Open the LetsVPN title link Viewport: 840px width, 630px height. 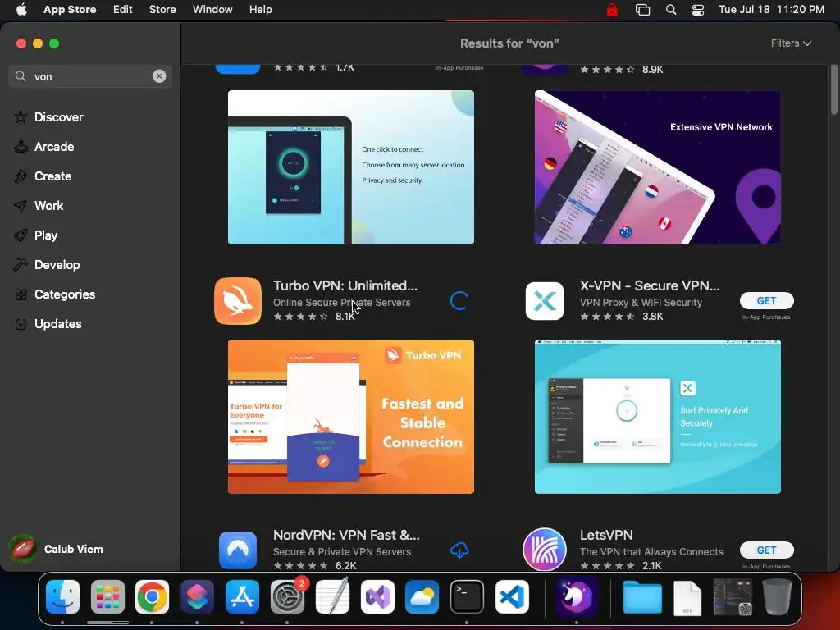(x=606, y=535)
